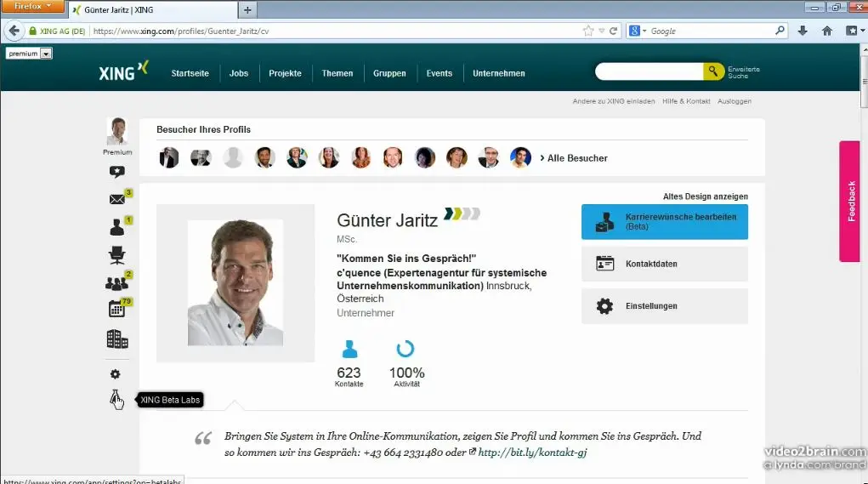Image resolution: width=868 pixels, height=484 pixels.
Task: Open the sidebar notifications speech bubble icon
Action: pyautogui.click(x=116, y=172)
